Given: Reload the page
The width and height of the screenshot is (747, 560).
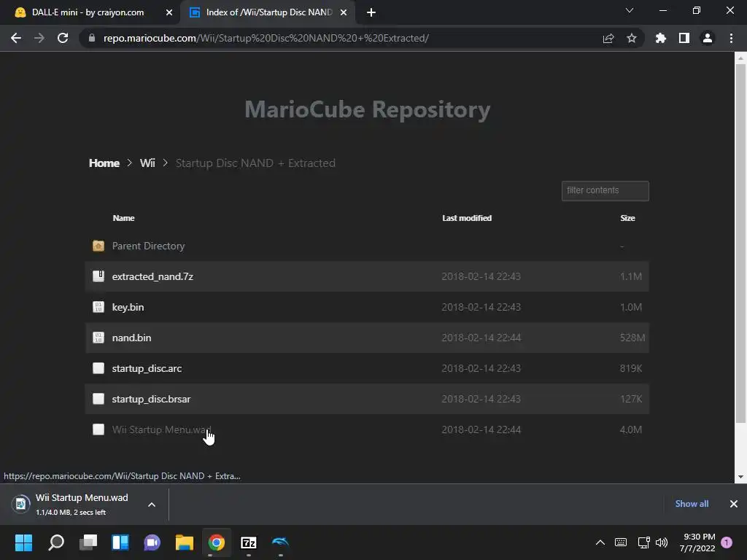Looking at the screenshot, I should click(x=63, y=38).
